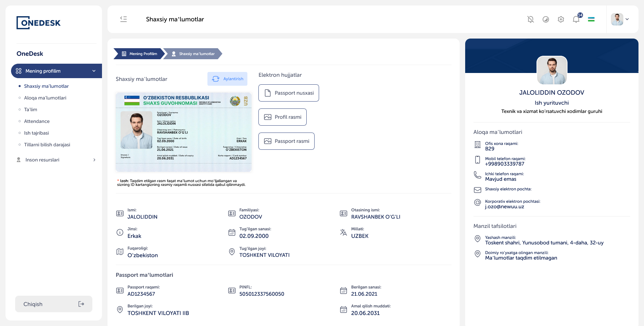Open Passport rasmi image
This screenshot has height=326, width=644.
click(286, 141)
